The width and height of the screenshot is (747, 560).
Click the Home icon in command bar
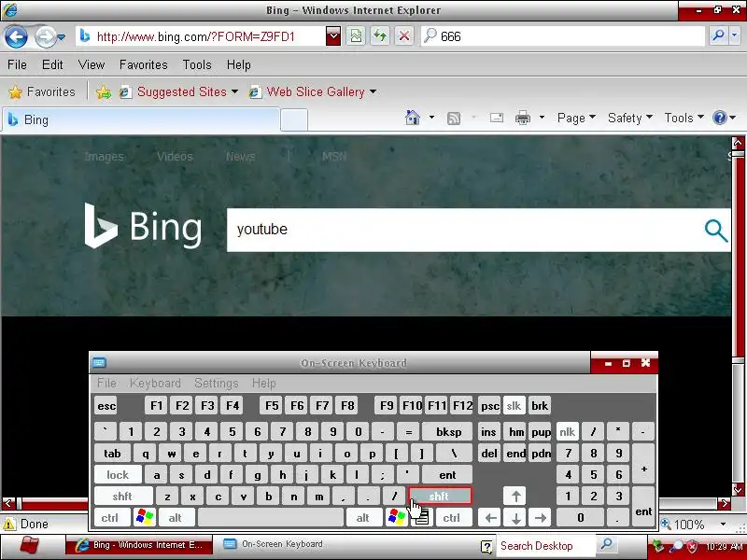(413, 118)
